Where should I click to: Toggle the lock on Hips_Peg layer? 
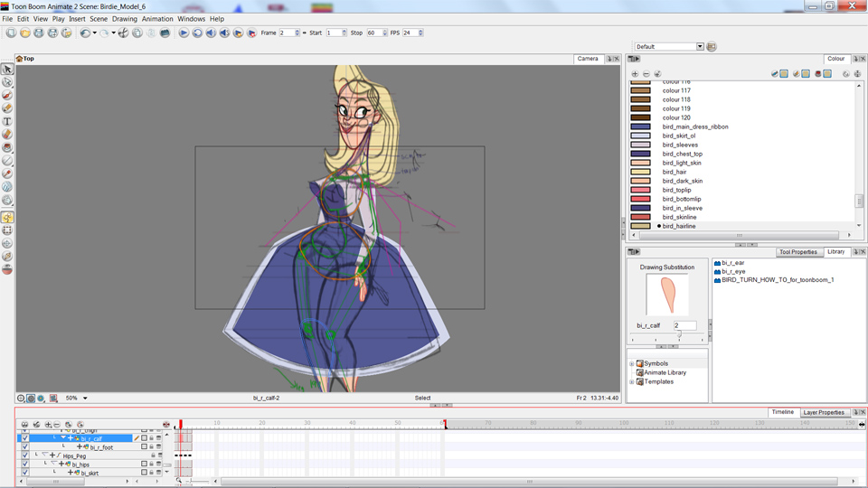click(x=154, y=455)
